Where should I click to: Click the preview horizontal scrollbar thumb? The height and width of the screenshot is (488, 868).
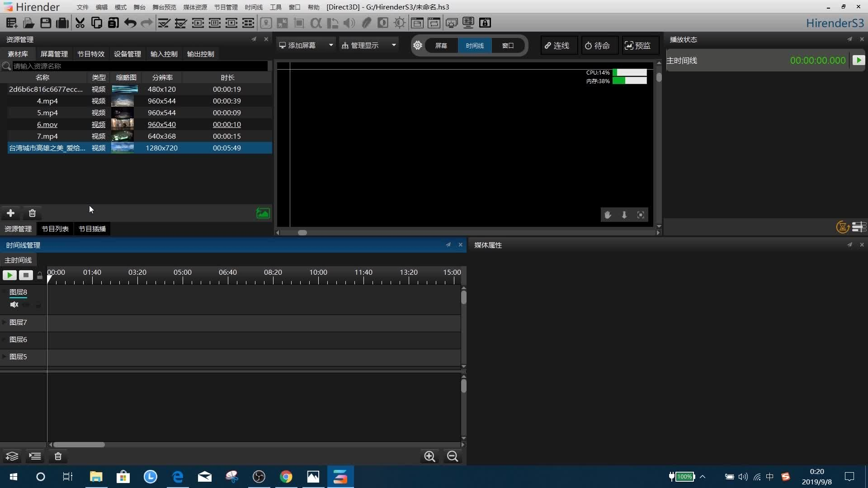point(302,233)
